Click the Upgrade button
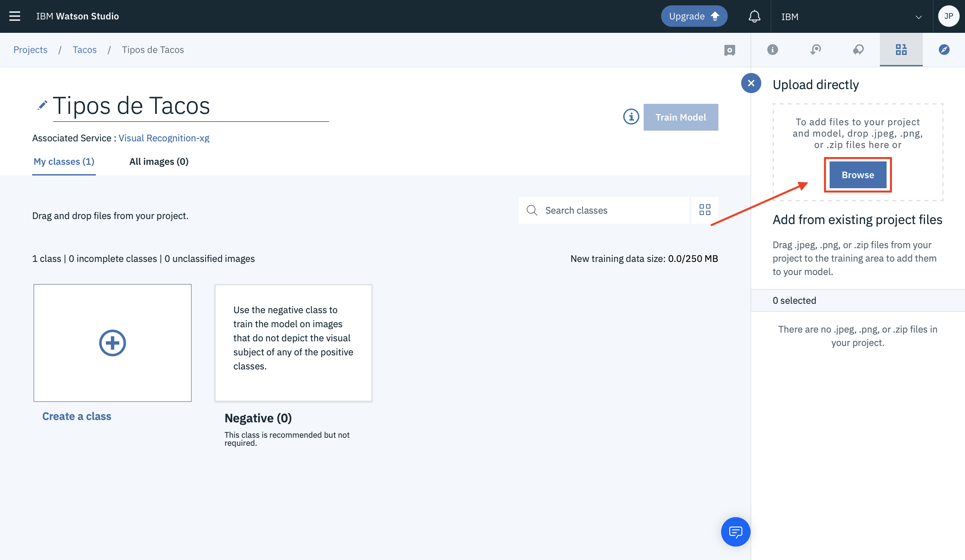This screenshot has height=560, width=965. [694, 16]
